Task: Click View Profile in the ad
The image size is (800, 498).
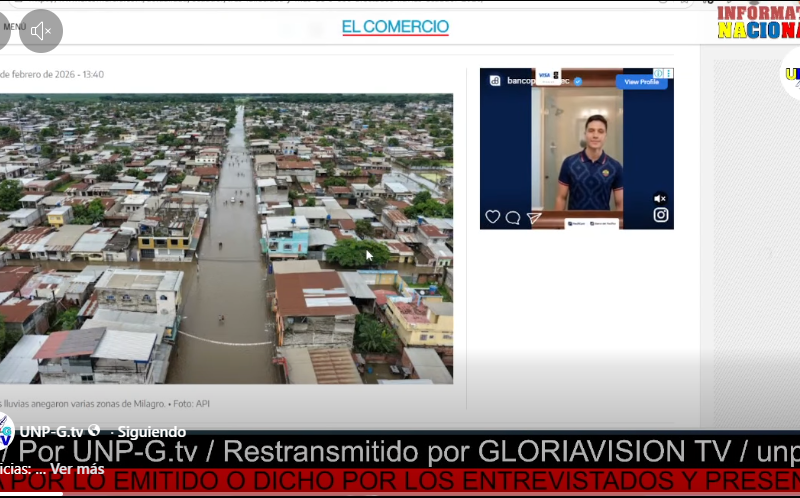Action: 640,81
